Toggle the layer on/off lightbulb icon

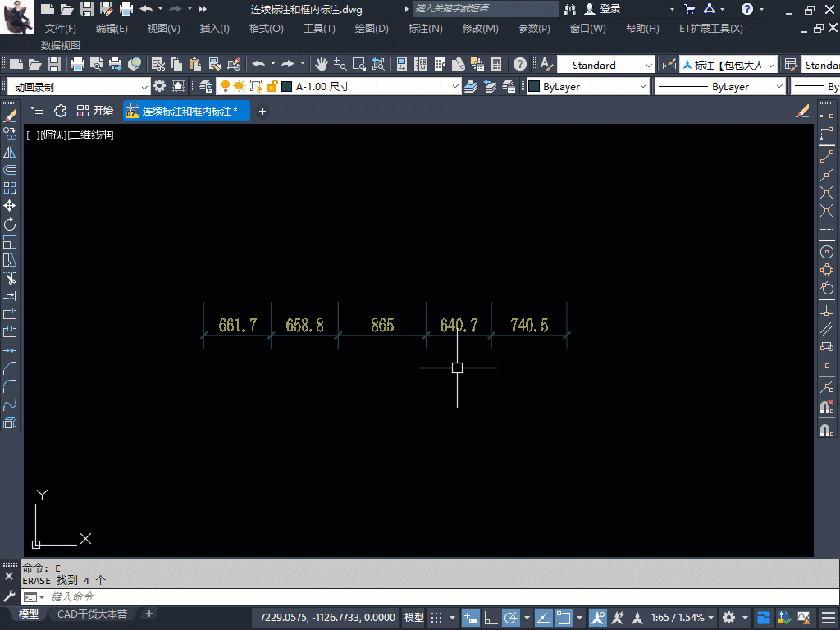[226, 86]
